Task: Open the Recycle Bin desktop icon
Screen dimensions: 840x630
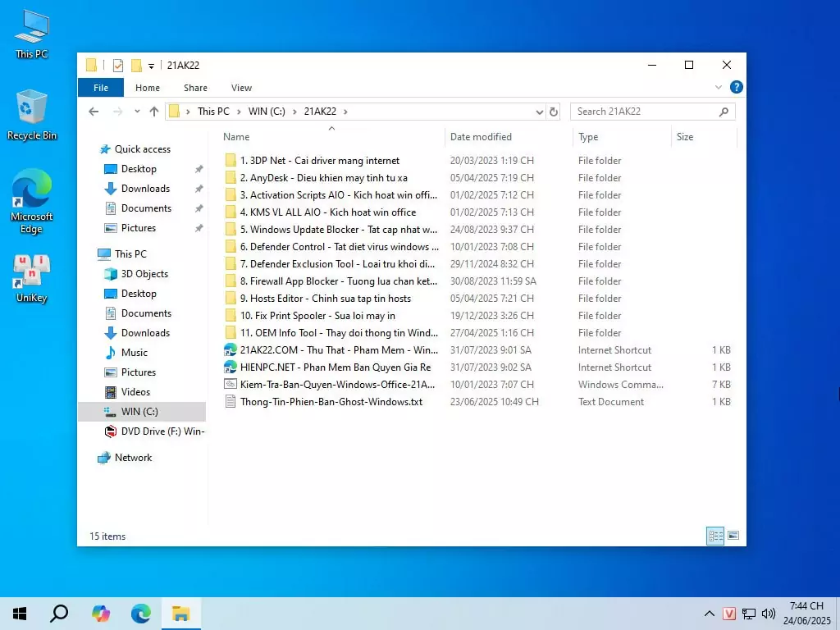Action: click(x=32, y=115)
